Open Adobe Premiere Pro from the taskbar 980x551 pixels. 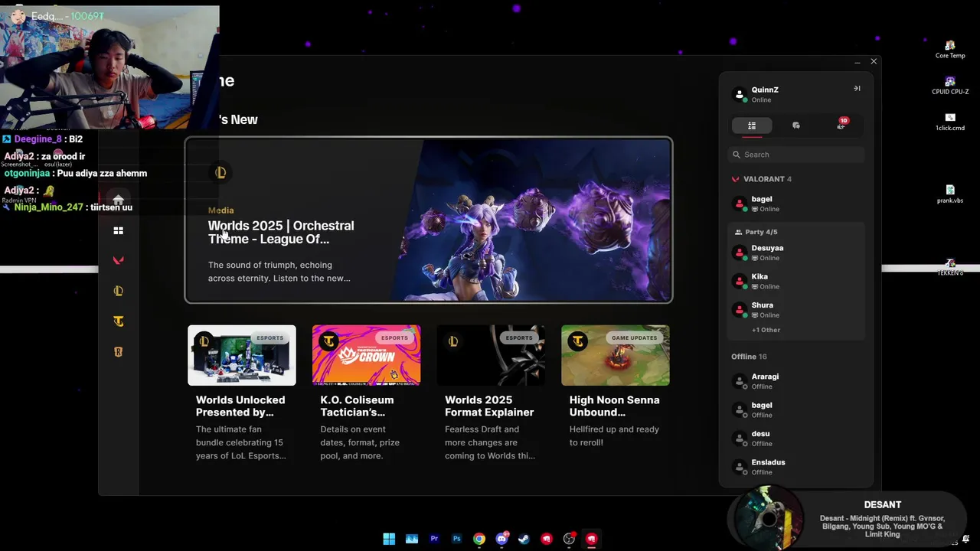tap(434, 539)
